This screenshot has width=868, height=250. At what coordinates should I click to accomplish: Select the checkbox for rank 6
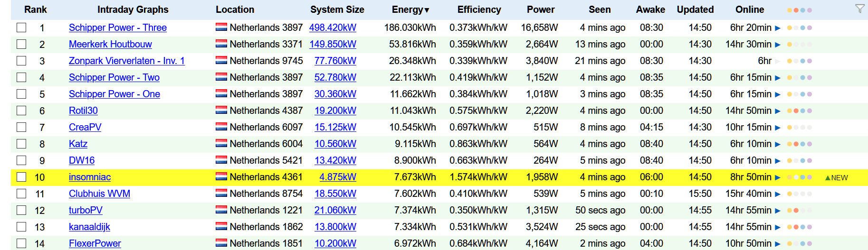point(21,111)
